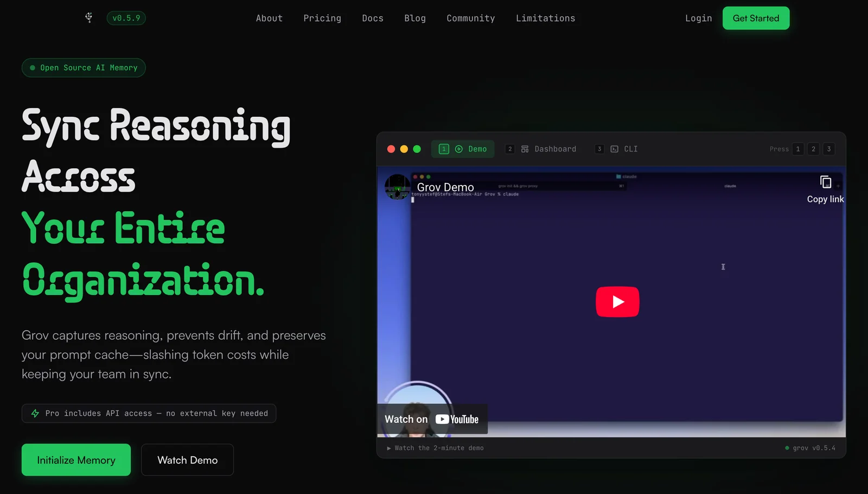
Task: Click the Login link
Action: pyautogui.click(x=698, y=18)
